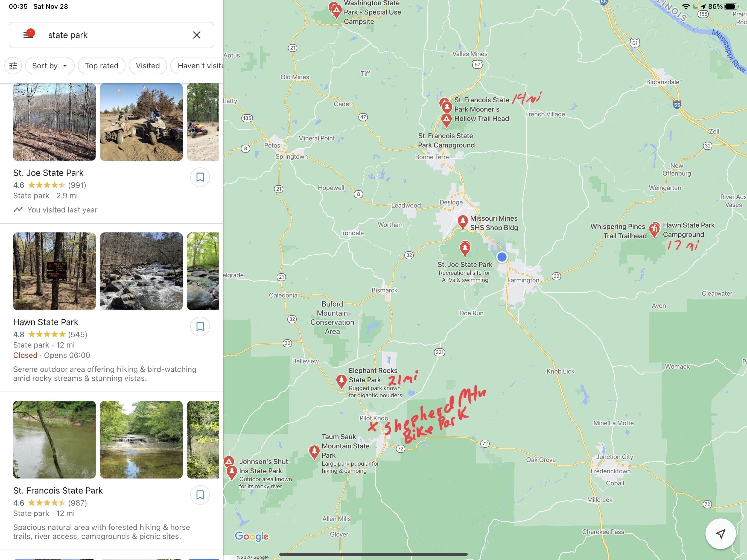Clear the state park search

click(x=197, y=35)
